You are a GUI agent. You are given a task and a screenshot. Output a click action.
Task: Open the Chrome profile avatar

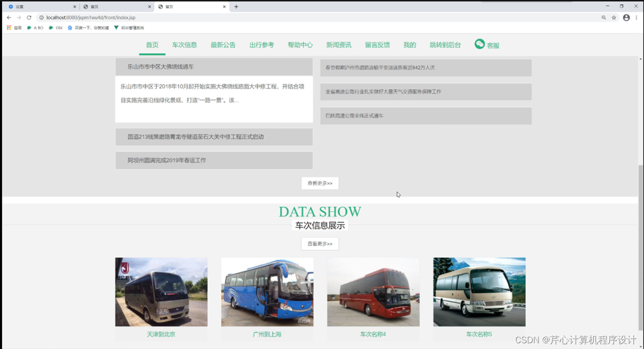tap(626, 17)
